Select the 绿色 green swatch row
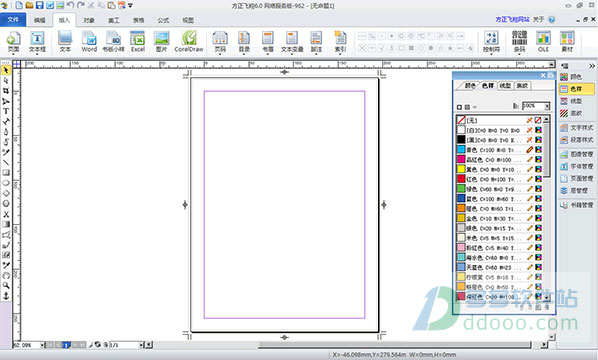Viewport: 598px width, 360px height. [x=499, y=189]
